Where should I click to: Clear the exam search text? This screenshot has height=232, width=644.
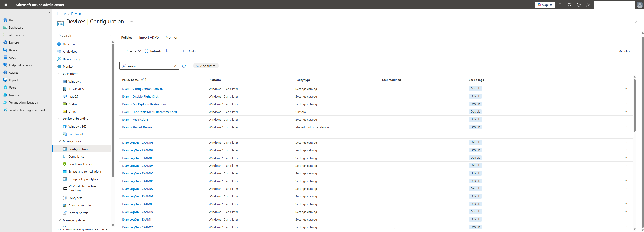[175, 66]
